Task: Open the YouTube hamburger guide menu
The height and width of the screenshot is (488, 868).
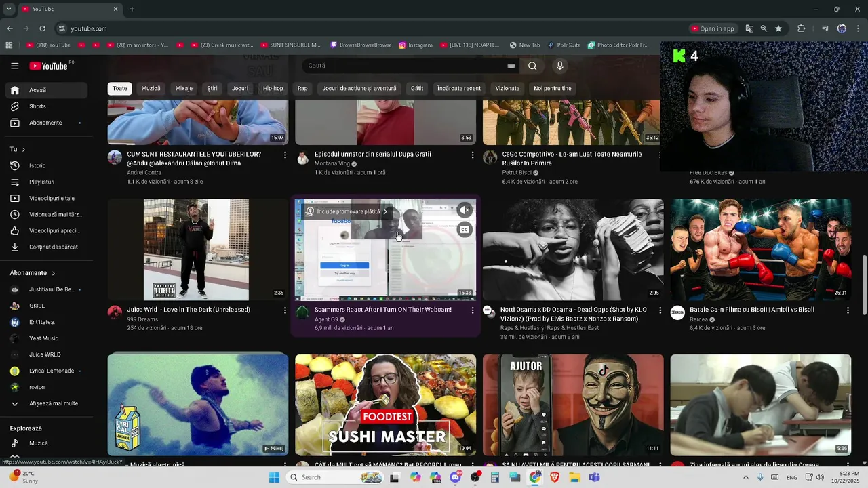Action: pos(14,66)
